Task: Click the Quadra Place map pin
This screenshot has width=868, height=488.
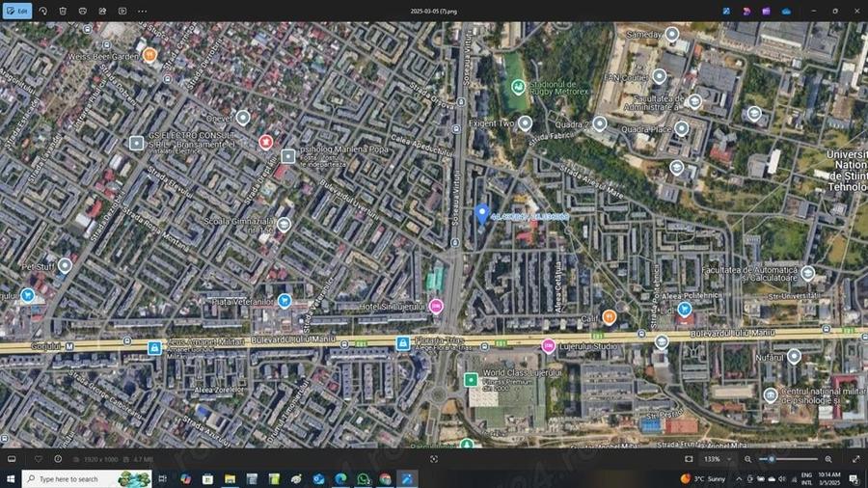Action: 682,128
